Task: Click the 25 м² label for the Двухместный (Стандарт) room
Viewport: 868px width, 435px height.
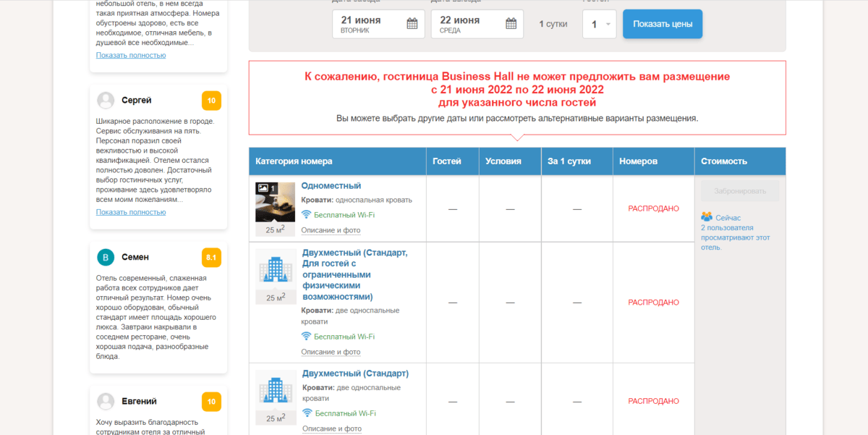Action: point(276,418)
